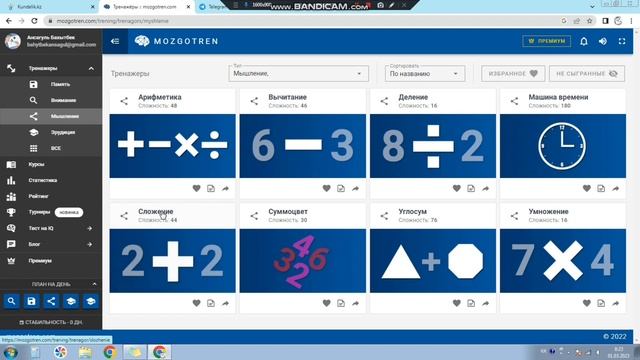Screen dimensions: 640x360
Task: Open the Windows Start button
Action: 11,352
